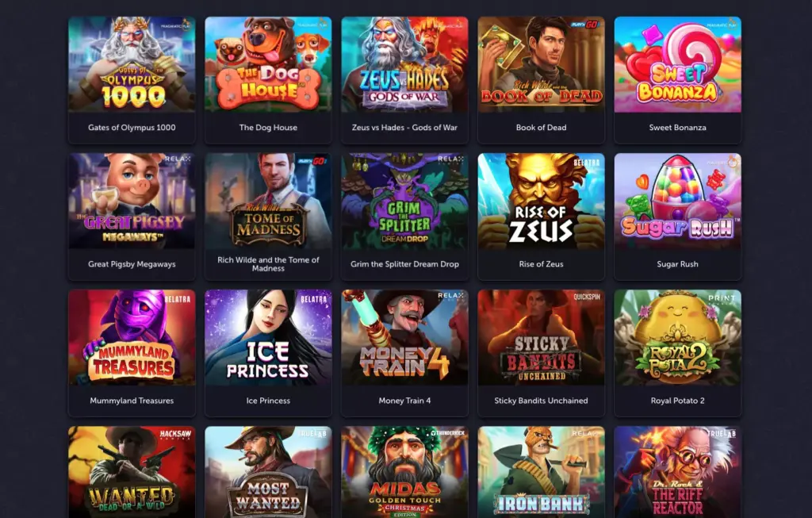Open Wanted Dead or a Wild game
Image resolution: width=812 pixels, height=518 pixels.
point(132,472)
